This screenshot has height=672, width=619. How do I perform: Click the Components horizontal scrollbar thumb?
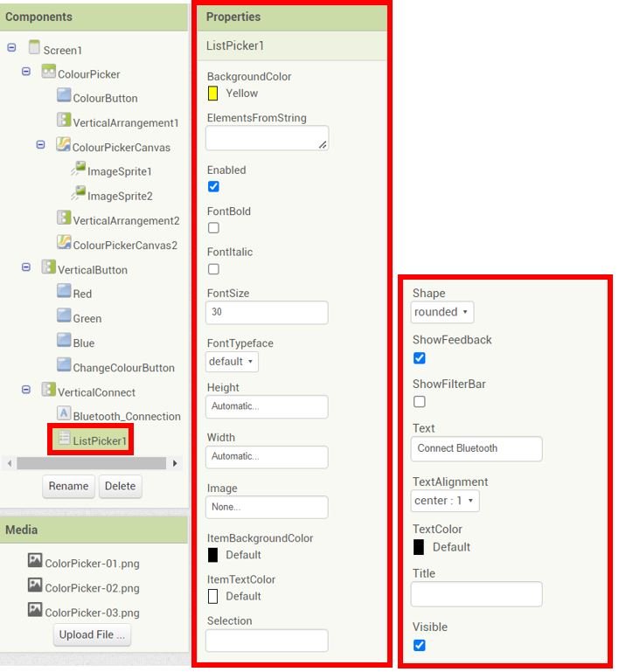coord(91,463)
